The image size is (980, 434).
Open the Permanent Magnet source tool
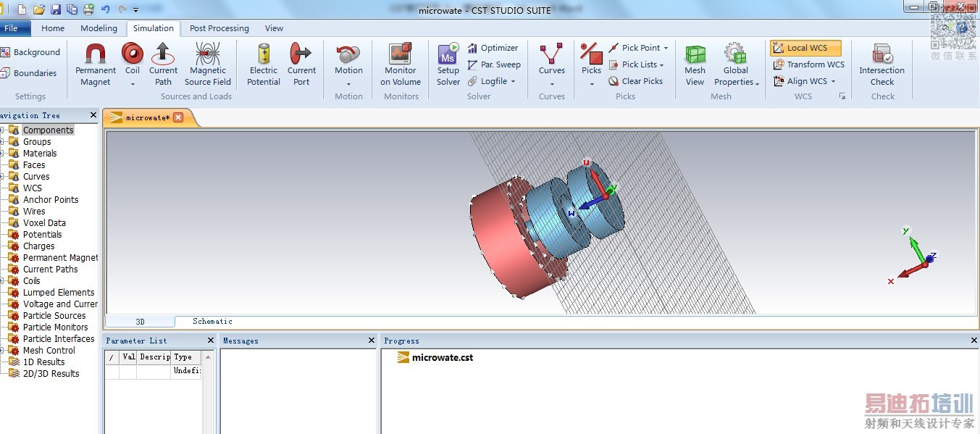pos(96,64)
